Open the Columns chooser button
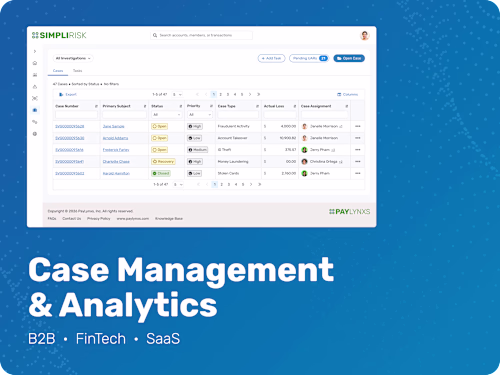The width and height of the screenshot is (500, 375). [347, 94]
